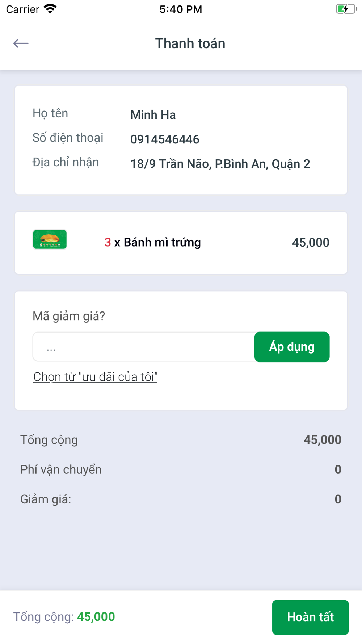This screenshot has height=644, width=362.
Task: Tap the item price 45,000 in cart row
Action: click(x=311, y=243)
